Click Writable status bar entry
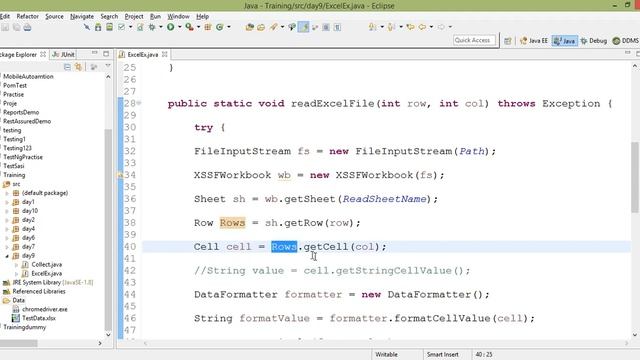 click(386, 355)
